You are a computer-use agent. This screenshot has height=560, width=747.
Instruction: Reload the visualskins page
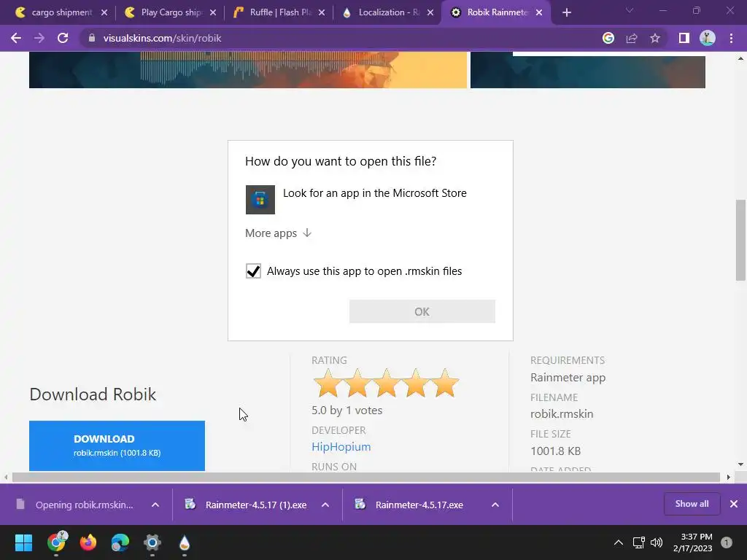63,38
